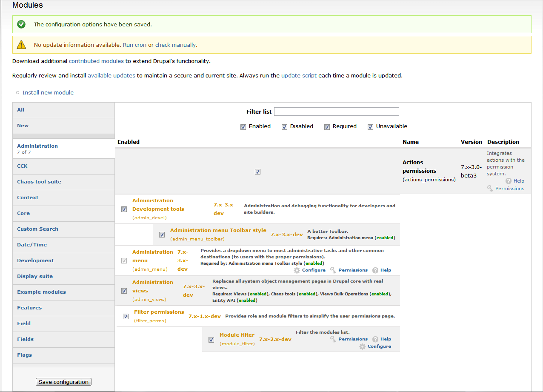Toggle the Disabled filter checkbox
Viewport: 543px width, 392px height.
point(284,127)
